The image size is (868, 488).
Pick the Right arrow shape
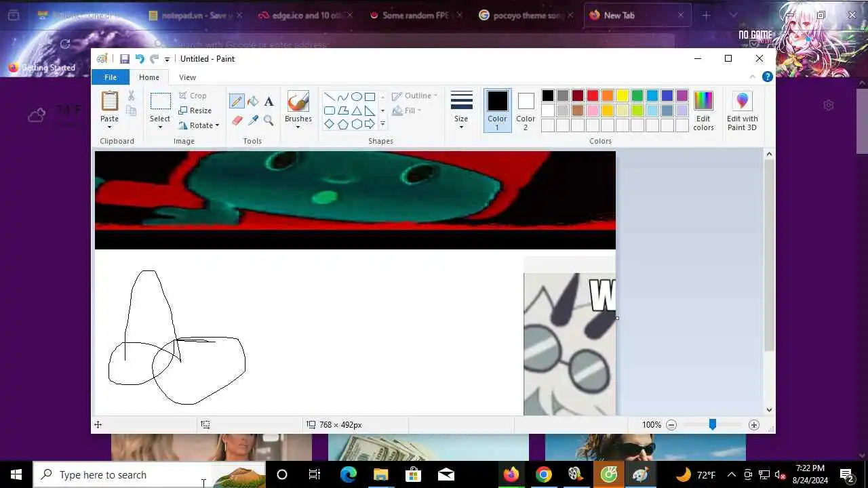(x=370, y=124)
